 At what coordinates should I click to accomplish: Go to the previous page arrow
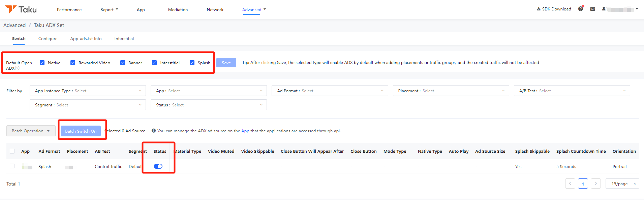pyautogui.click(x=570, y=184)
